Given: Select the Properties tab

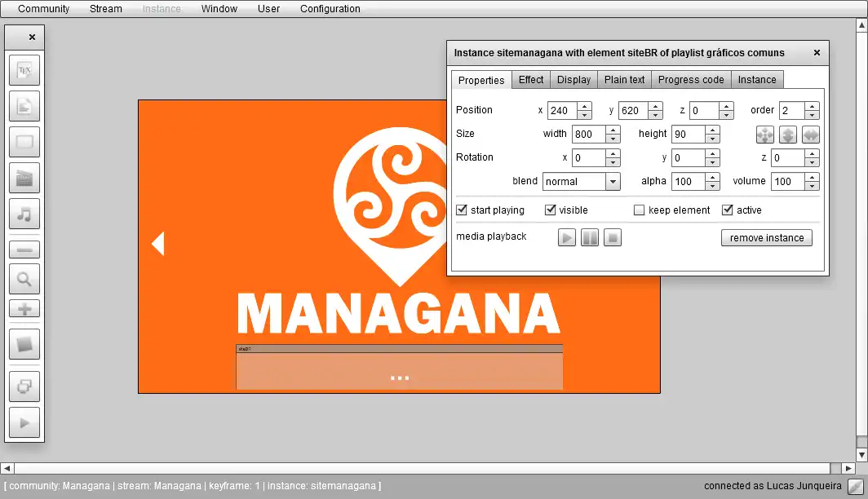Looking at the screenshot, I should (481, 80).
